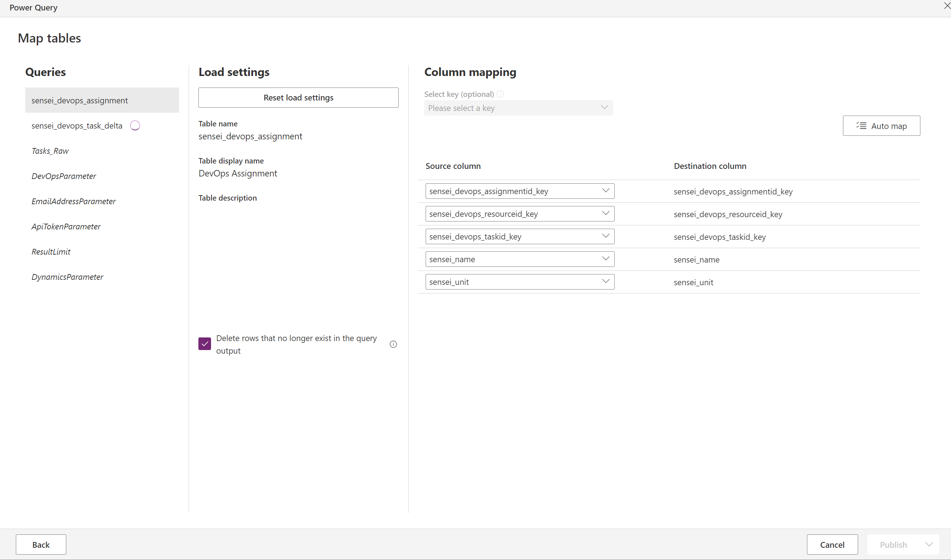Viewport: 951px width, 560px height.
Task: Open sensei_name source column dropdown
Action: tap(520, 259)
